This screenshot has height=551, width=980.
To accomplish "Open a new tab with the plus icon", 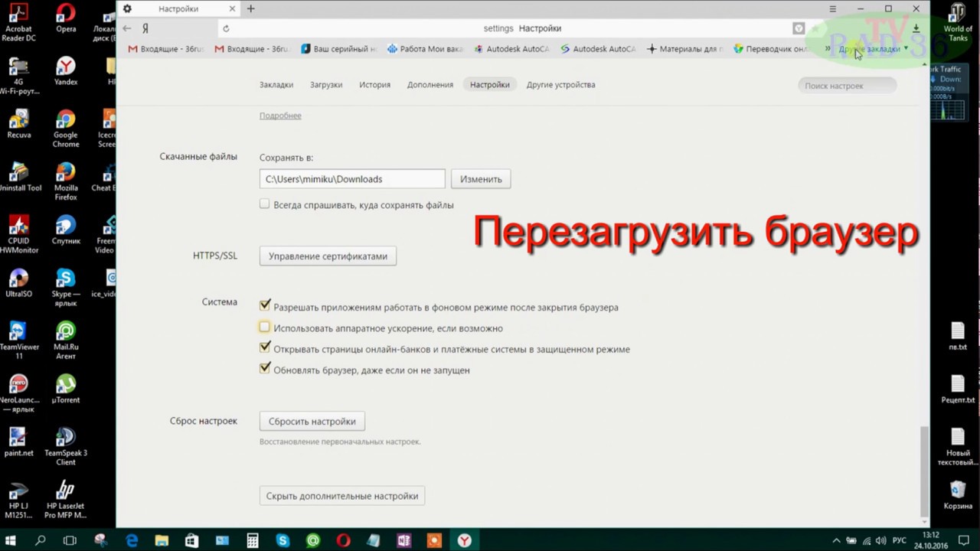I will [250, 8].
